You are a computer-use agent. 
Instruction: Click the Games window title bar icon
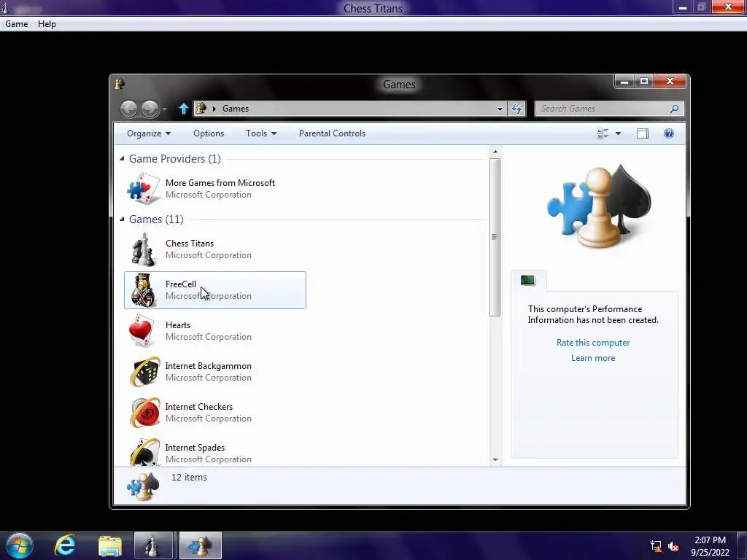coord(120,84)
